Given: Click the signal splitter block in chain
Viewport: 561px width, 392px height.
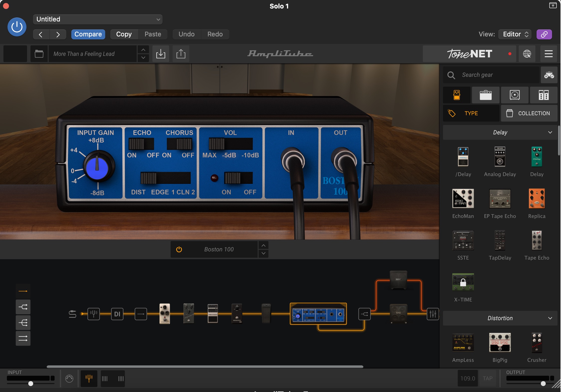Looking at the screenshot, I should [365, 314].
